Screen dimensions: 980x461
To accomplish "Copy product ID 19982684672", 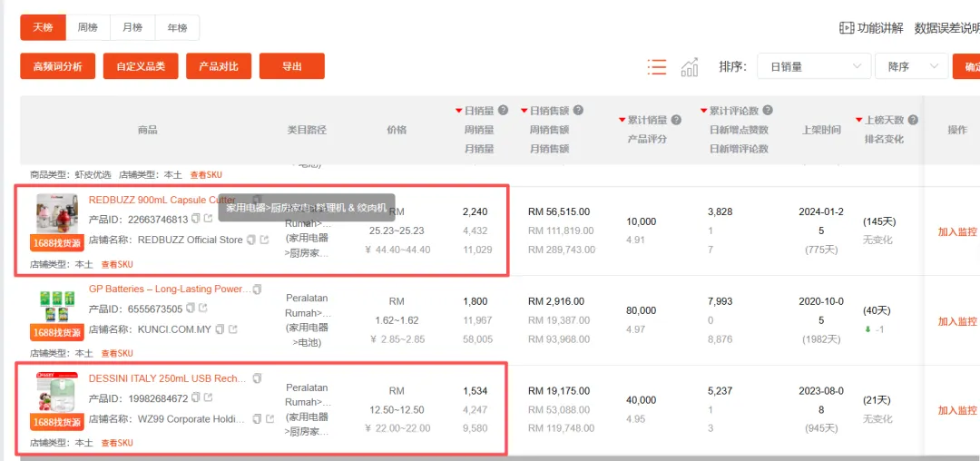I will tap(196, 397).
